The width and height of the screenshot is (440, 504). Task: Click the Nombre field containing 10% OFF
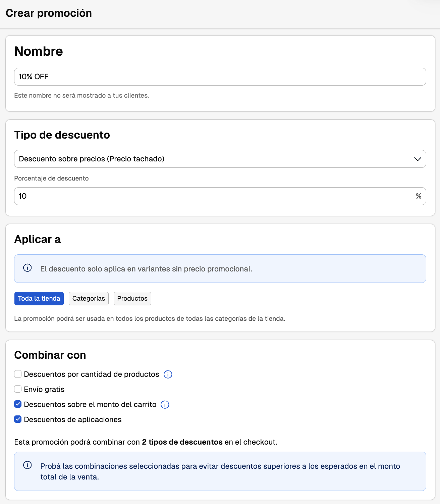[220, 77]
